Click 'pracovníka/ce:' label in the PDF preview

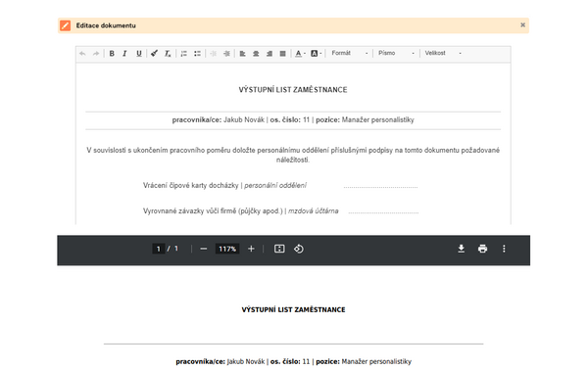pos(200,362)
